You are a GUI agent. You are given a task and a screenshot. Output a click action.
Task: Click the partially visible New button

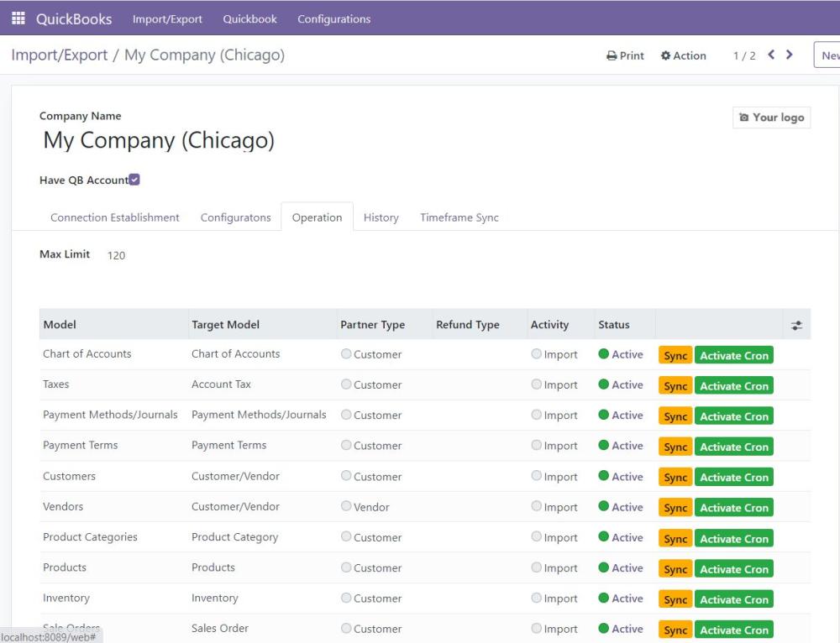click(827, 55)
